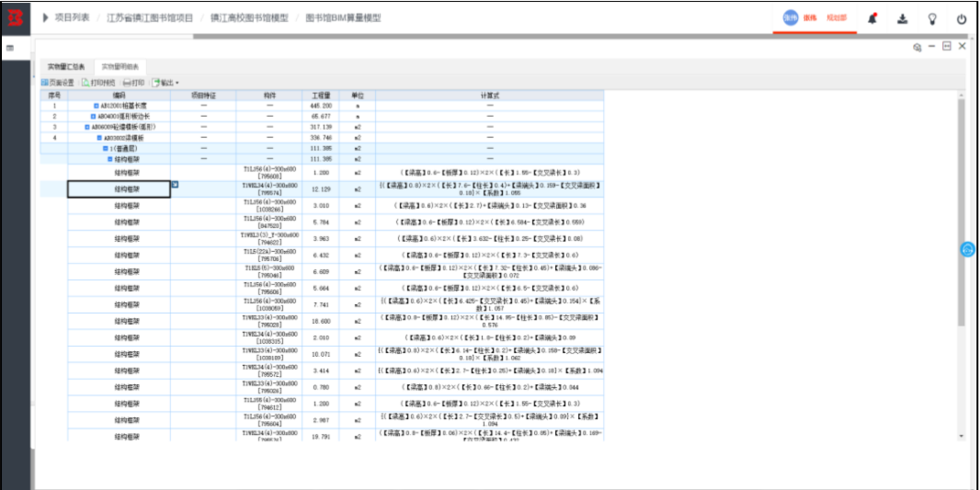Select the 19.791 quantity cell
Image resolution: width=980 pixels, height=490 pixels.
[x=321, y=436]
